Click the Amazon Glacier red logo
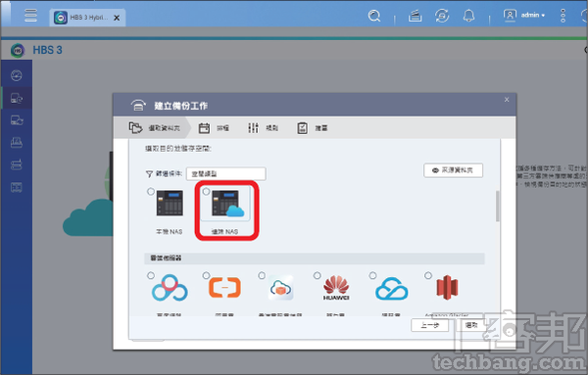 447,287
